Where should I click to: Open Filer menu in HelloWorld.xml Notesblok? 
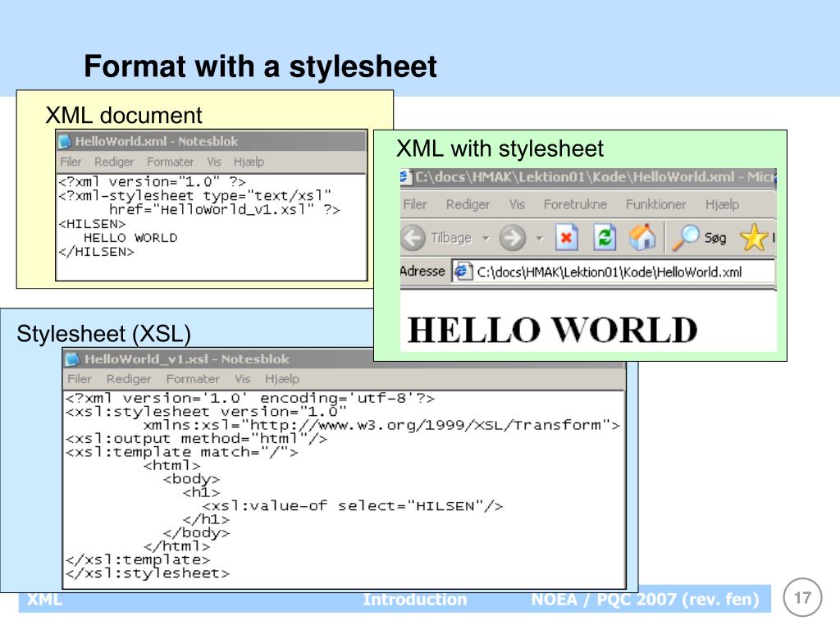pos(71,162)
